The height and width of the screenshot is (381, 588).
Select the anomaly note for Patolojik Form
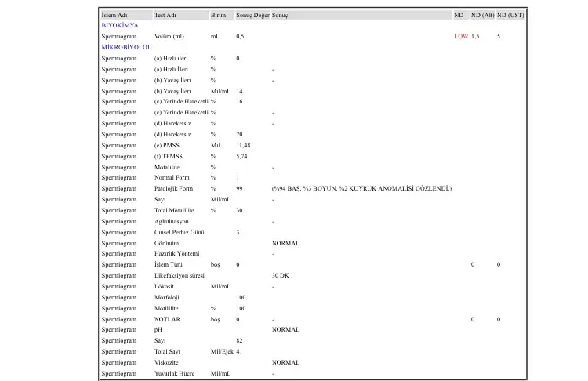click(x=361, y=189)
